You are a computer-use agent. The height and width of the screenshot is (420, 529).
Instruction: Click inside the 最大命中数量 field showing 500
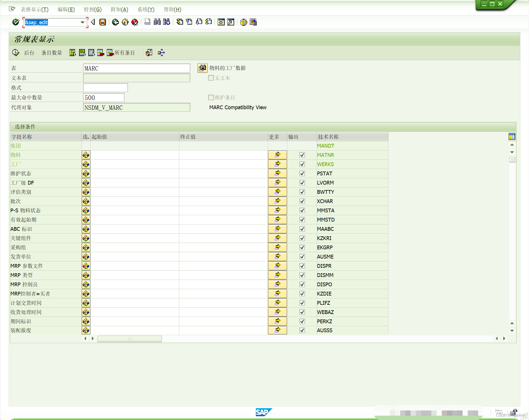tap(103, 97)
